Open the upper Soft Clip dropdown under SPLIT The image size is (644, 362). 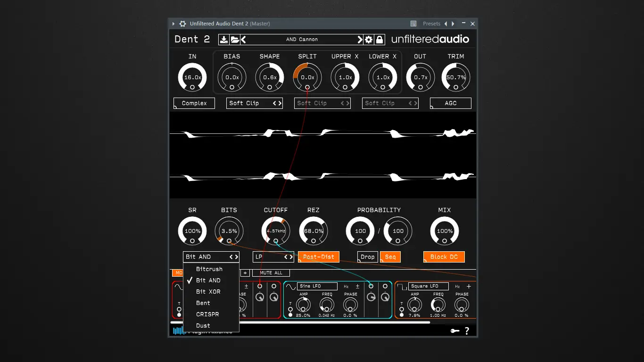[322, 103]
